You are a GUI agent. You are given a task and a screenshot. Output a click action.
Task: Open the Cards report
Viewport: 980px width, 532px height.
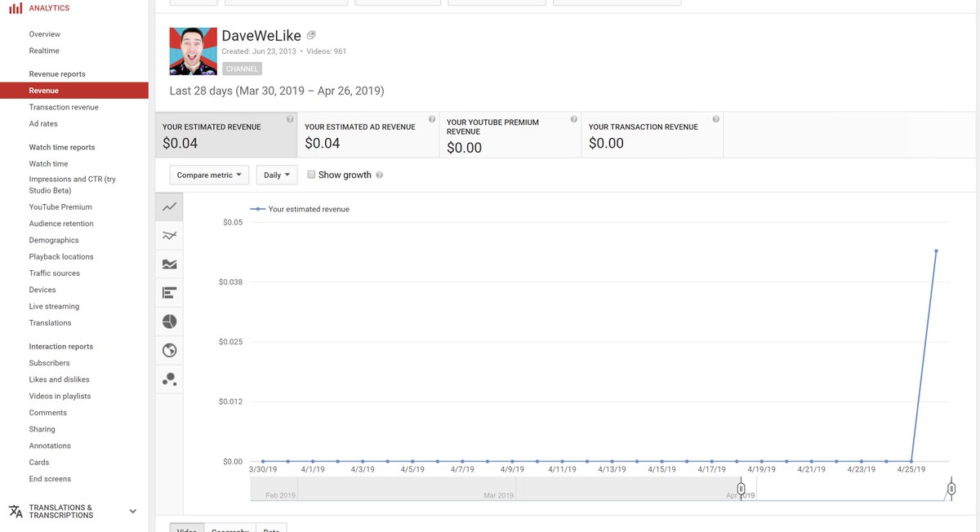pyautogui.click(x=39, y=463)
